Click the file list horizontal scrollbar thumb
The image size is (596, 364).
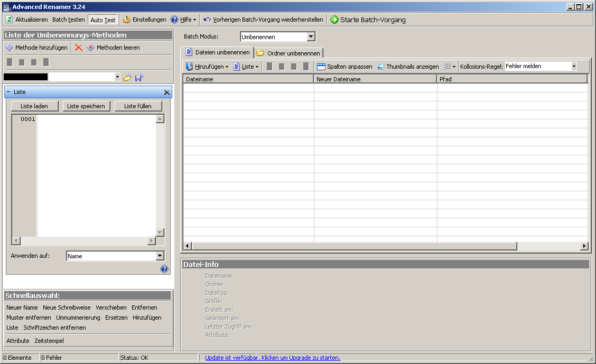pyautogui.click(x=354, y=246)
